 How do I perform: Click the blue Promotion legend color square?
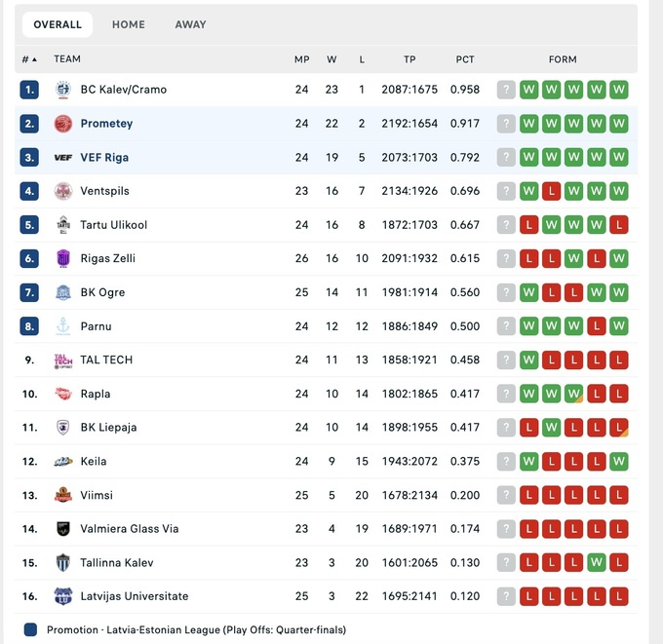30,630
